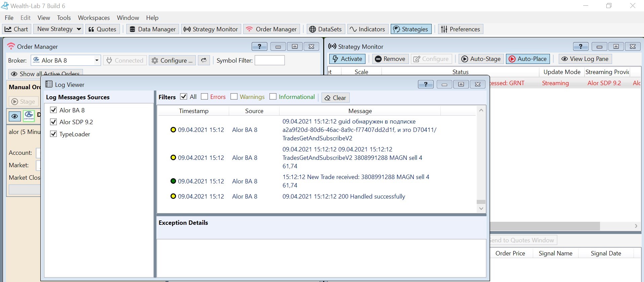Open Order Manager help question button
This screenshot has width=644, height=282.
[x=259, y=46]
